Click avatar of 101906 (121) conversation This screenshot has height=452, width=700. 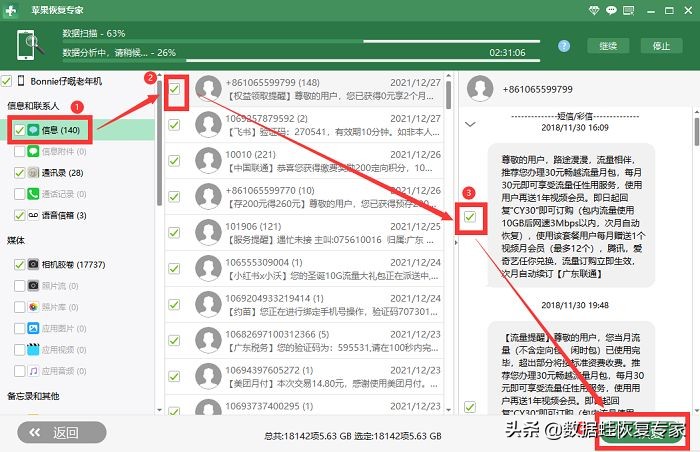[208, 232]
